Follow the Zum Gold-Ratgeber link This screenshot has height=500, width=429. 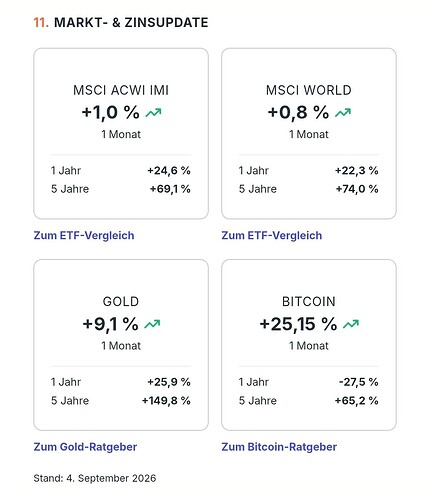(x=85, y=447)
